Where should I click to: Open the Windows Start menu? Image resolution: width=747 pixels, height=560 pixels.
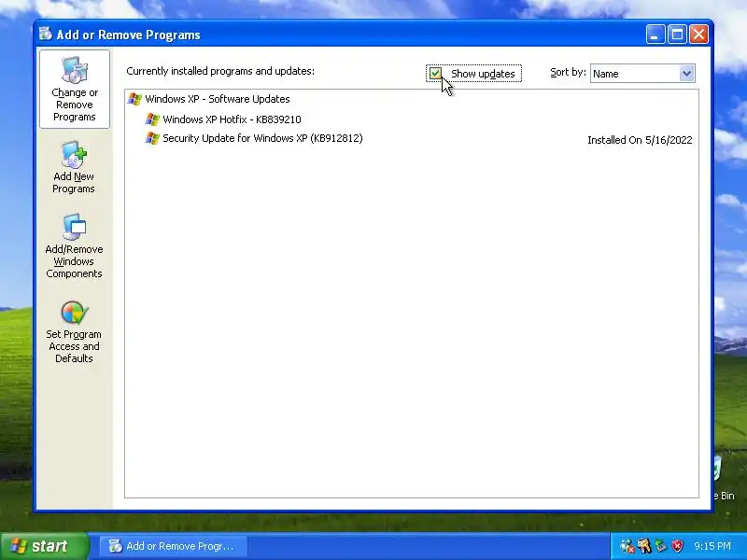click(45, 546)
